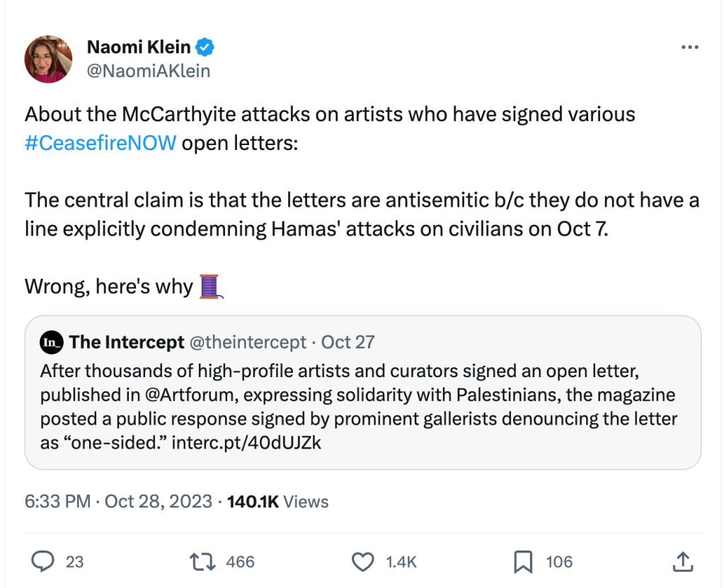Click the Naomi Klein display name

click(139, 47)
